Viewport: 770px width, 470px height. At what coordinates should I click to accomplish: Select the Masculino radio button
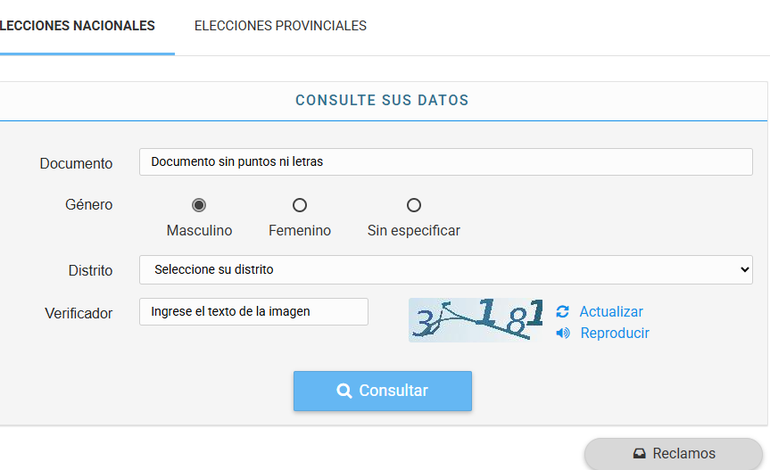click(x=199, y=205)
